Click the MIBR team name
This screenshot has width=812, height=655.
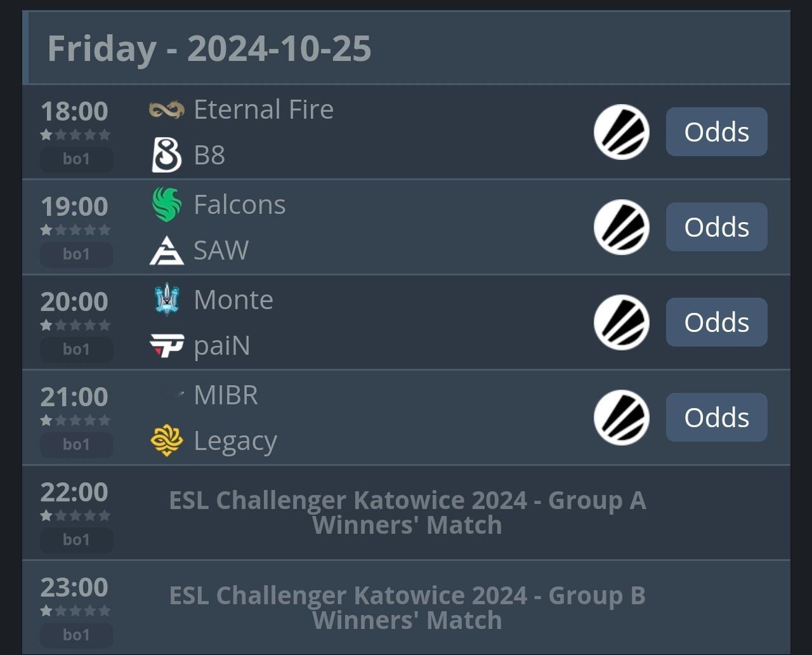(x=226, y=395)
